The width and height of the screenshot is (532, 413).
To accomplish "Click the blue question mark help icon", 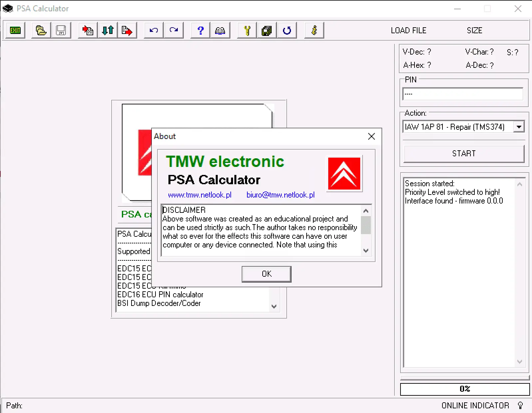I will (200, 31).
